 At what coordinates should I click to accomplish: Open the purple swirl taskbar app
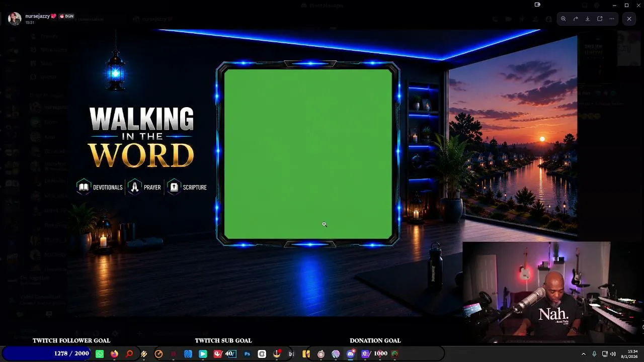pyautogui.click(x=336, y=354)
